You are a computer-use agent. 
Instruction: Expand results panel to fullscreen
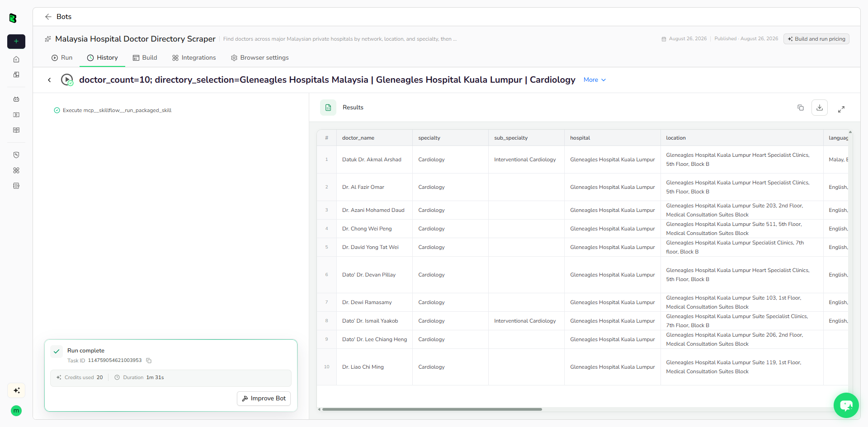[x=841, y=109]
